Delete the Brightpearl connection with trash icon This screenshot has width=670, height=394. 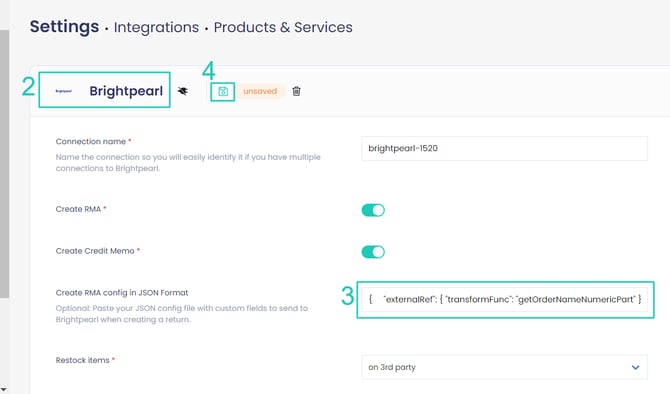click(296, 91)
